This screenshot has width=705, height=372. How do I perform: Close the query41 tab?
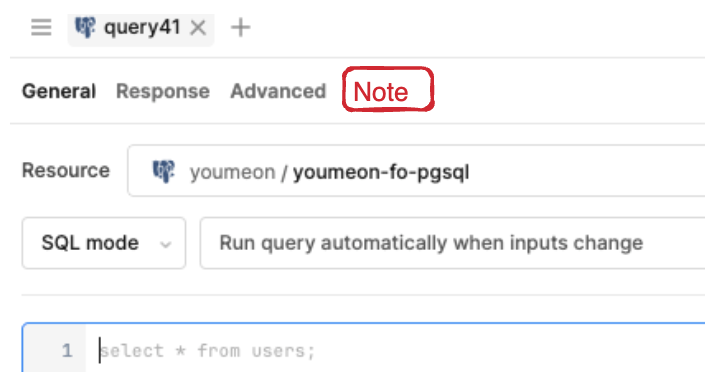pos(198,28)
